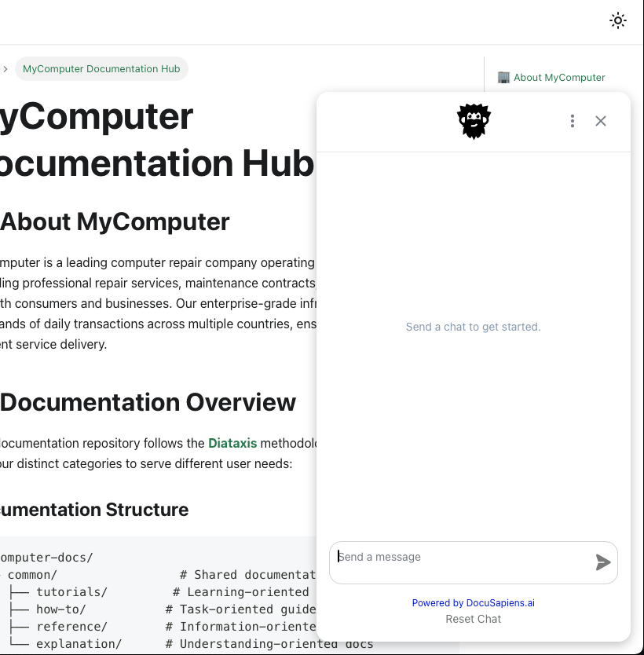Click the Documentation Overview heading

(148, 402)
